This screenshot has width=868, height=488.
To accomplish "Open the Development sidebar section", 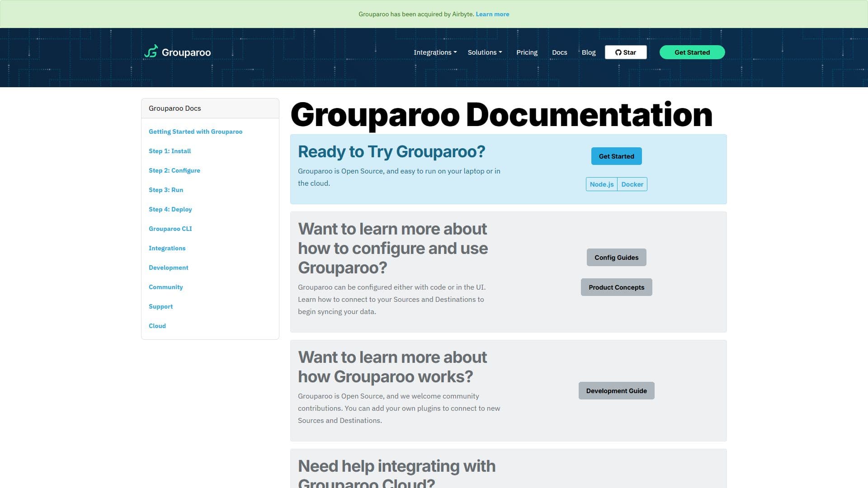I will tap(168, 267).
